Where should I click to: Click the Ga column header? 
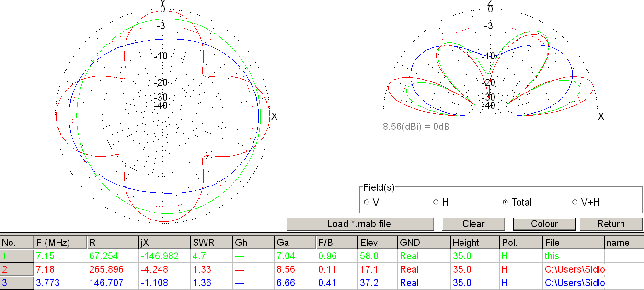pos(295,243)
